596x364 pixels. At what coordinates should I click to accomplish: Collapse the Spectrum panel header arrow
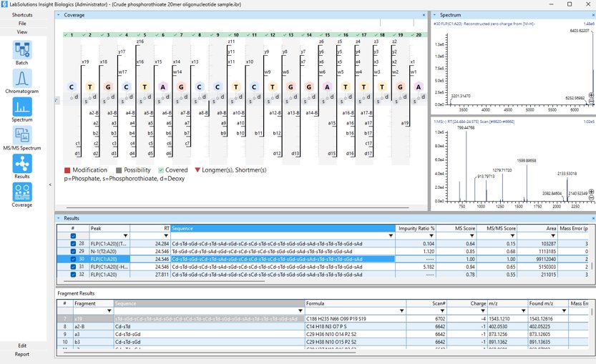[434, 15]
